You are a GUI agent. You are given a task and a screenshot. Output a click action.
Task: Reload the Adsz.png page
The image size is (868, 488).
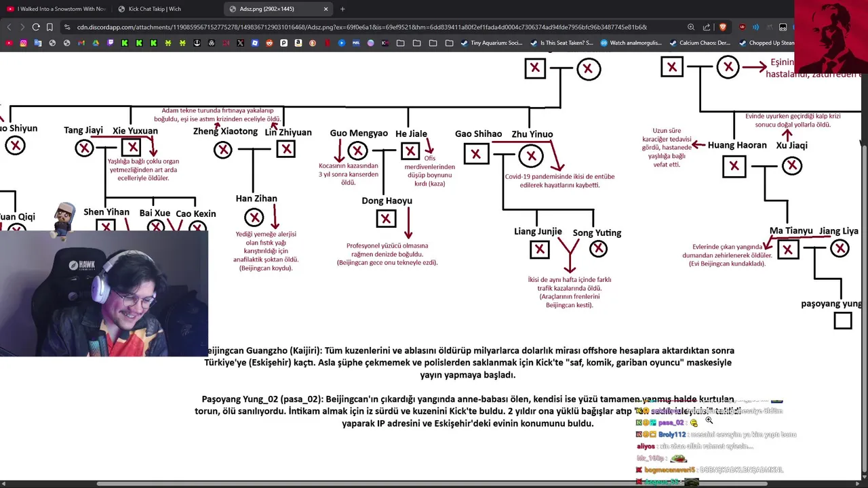pyautogui.click(x=36, y=27)
